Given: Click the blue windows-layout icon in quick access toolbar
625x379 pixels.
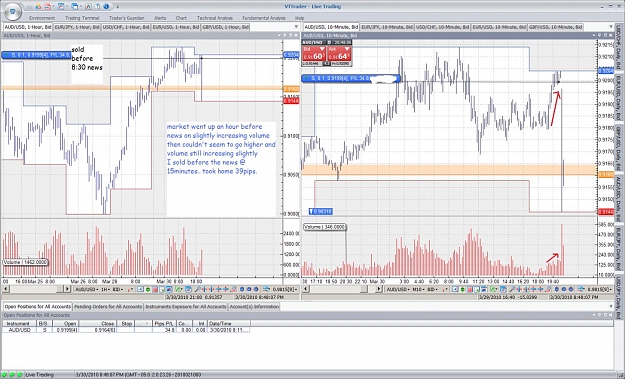Looking at the screenshot, I should pyautogui.click(x=75, y=6).
